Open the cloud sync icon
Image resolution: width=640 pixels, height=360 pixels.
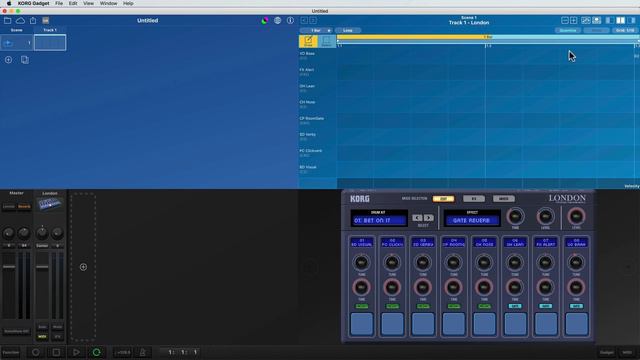pos(20,20)
